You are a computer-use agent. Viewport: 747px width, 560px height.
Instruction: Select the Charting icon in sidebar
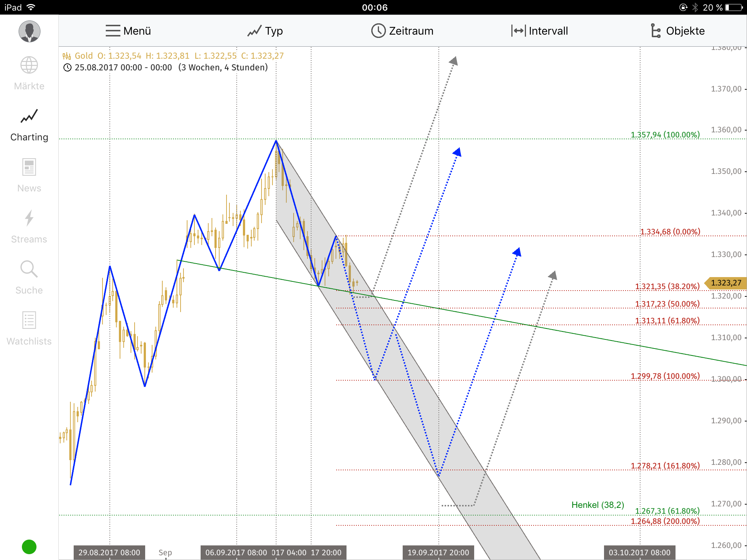pyautogui.click(x=29, y=117)
